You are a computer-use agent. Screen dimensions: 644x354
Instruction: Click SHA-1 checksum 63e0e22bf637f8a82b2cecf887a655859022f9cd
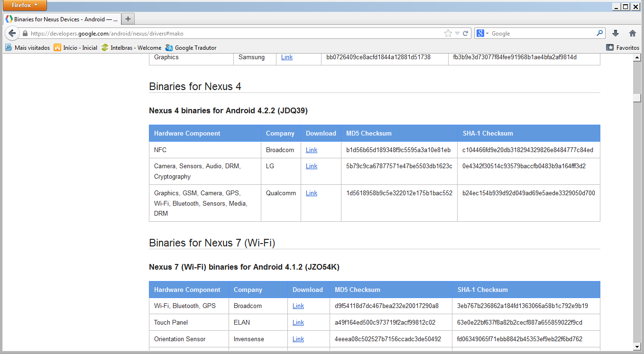[520, 322]
